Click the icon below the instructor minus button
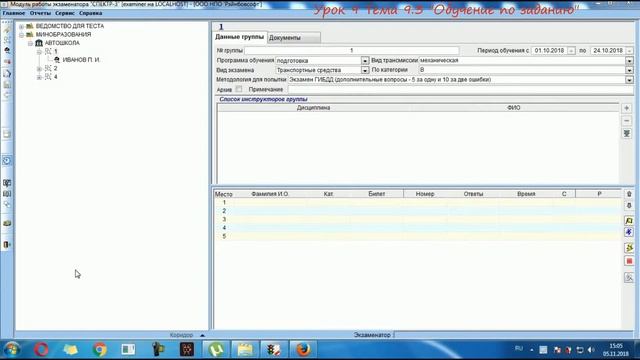The height and width of the screenshot is (360, 640). coord(627,133)
